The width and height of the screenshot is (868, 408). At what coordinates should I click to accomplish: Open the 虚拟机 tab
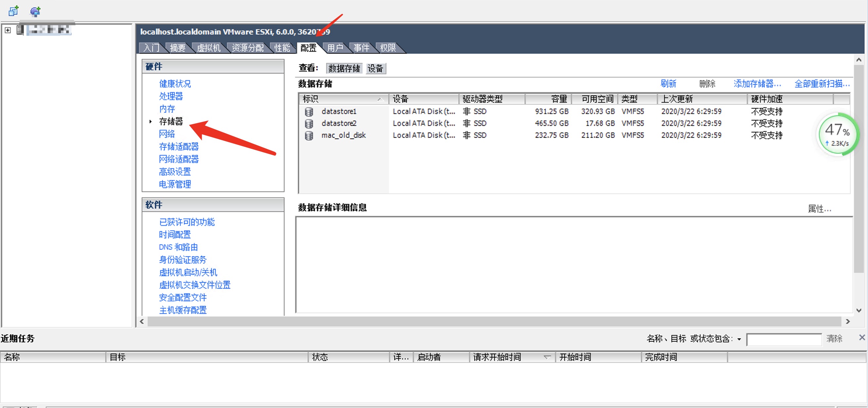pyautogui.click(x=209, y=48)
